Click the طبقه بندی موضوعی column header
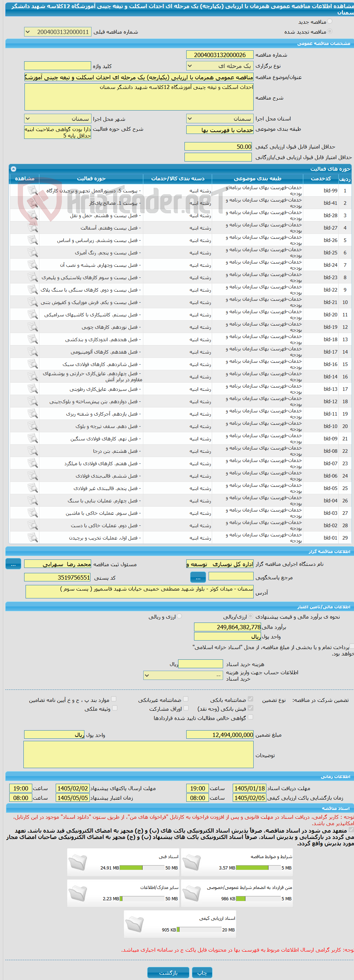 pyautogui.click(x=258, y=179)
